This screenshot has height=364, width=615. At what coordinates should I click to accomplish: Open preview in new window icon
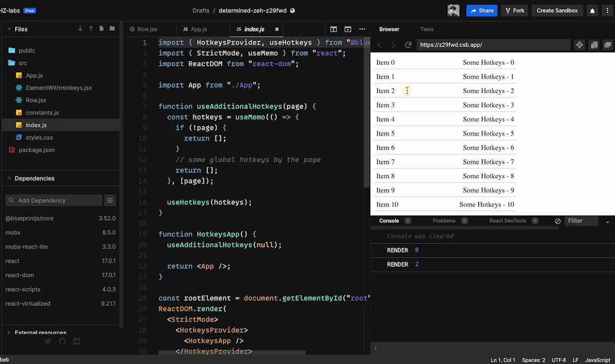click(x=608, y=45)
